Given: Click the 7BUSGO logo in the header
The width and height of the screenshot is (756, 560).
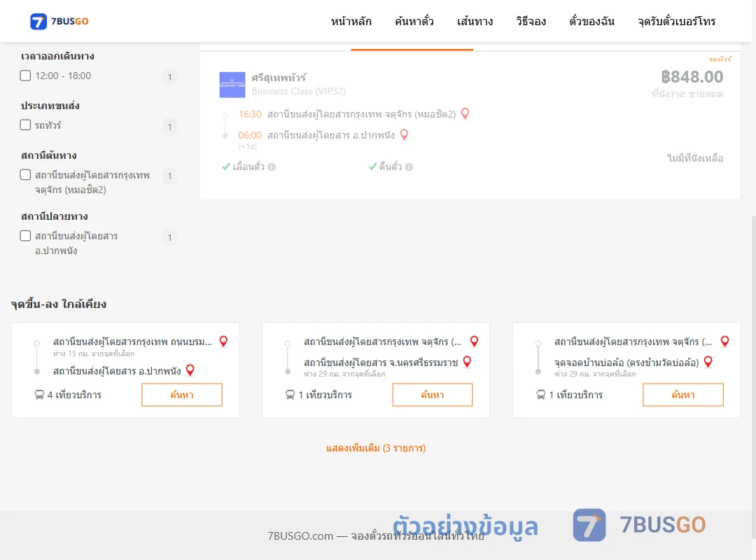Looking at the screenshot, I should click(x=59, y=21).
